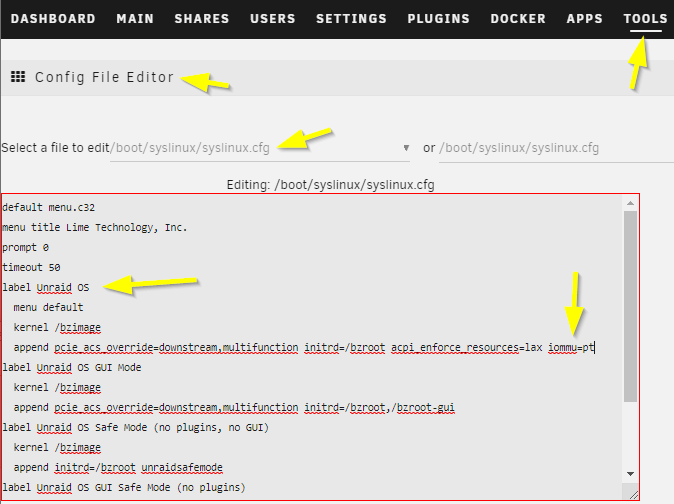Click the 'Config File Editor' heading
Viewport: 674px width, 504px height.
click(104, 77)
